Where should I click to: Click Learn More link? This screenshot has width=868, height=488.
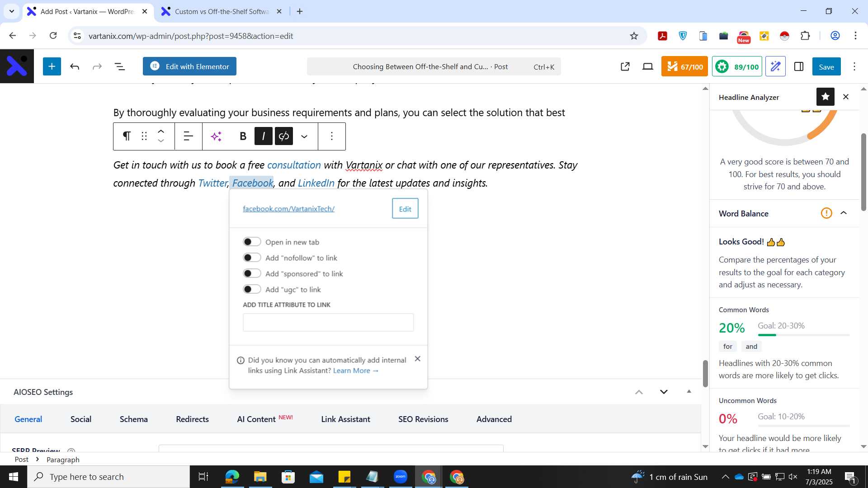tap(356, 371)
